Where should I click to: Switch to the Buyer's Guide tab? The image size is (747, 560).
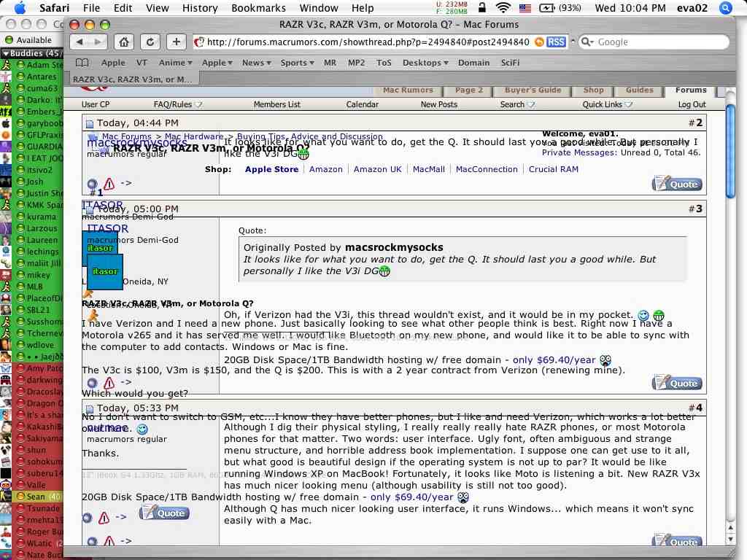[533, 90]
